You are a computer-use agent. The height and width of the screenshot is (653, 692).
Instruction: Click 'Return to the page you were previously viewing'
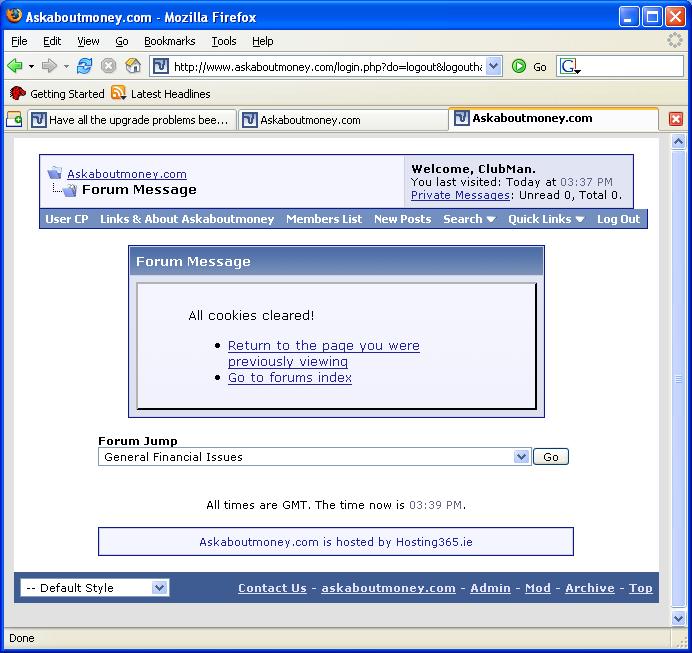(323, 353)
